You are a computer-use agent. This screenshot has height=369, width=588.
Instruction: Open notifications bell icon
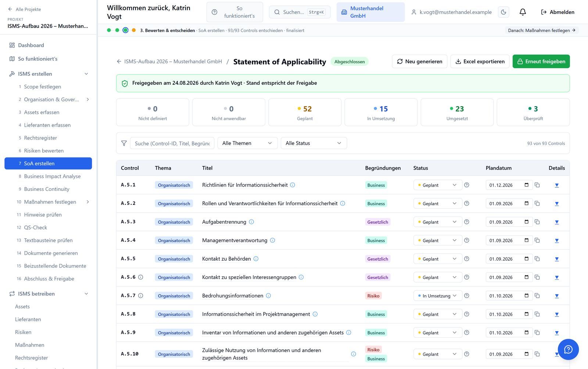(523, 12)
